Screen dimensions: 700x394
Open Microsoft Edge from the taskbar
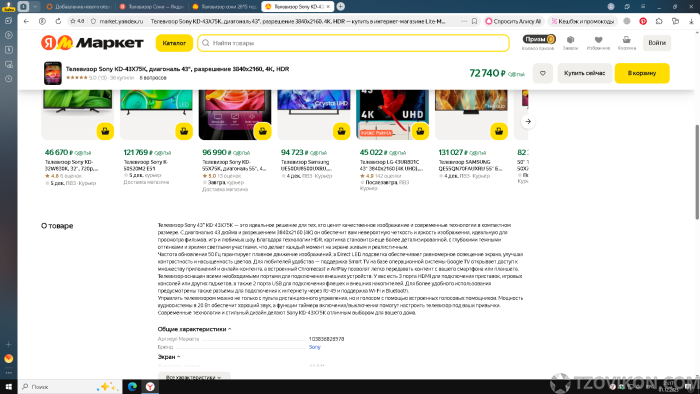[x=132, y=386]
